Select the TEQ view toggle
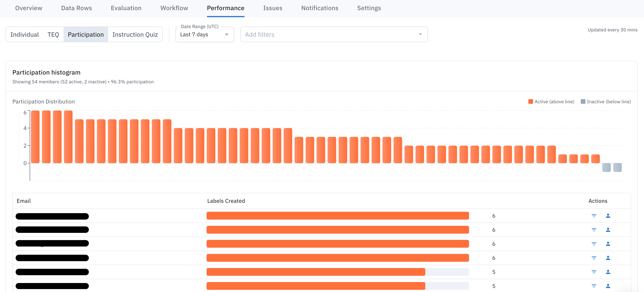Viewport: 644px width, 292px height. tap(53, 35)
